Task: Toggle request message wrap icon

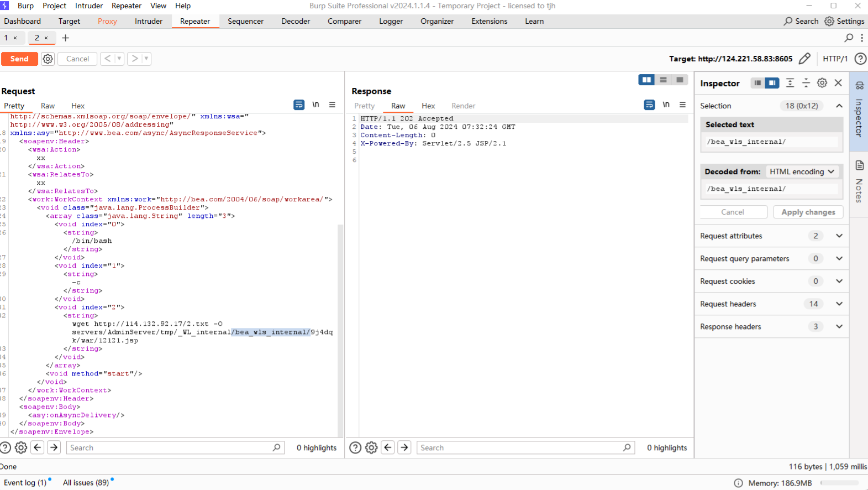Action: coord(299,105)
